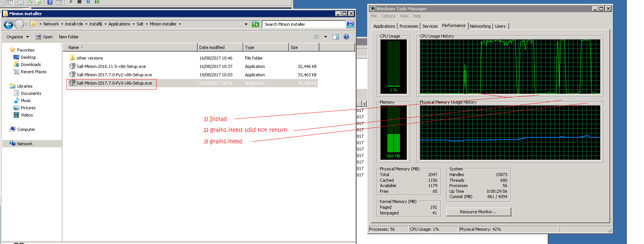Switch to the Performance tab
This screenshot has height=244, width=644.
pyautogui.click(x=454, y=25)
